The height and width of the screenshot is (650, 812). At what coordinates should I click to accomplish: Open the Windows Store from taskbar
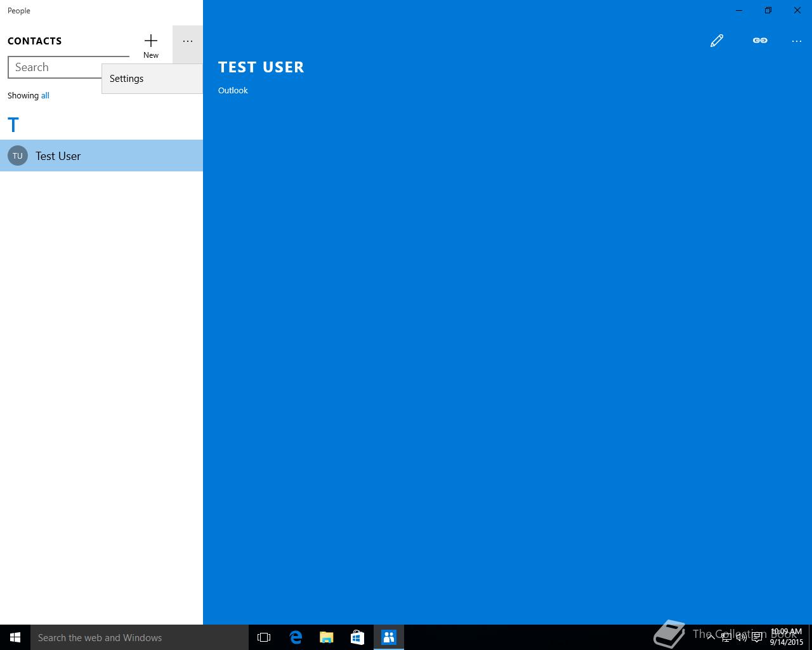tap(358, 637)
